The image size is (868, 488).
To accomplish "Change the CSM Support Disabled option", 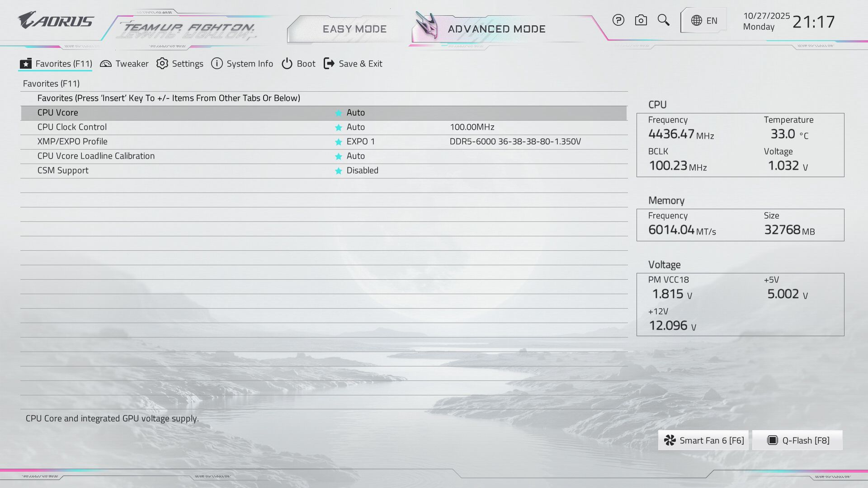I will [x=362, y=170].
